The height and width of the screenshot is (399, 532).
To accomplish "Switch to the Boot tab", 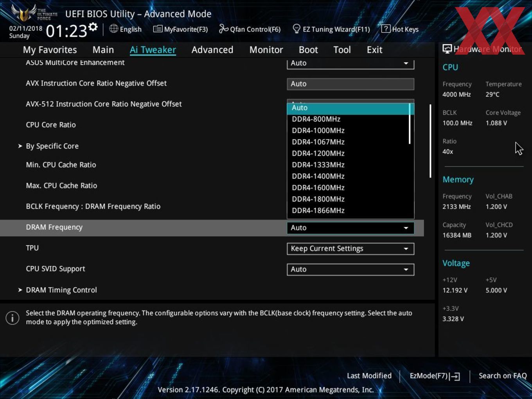I will [308, 50].
